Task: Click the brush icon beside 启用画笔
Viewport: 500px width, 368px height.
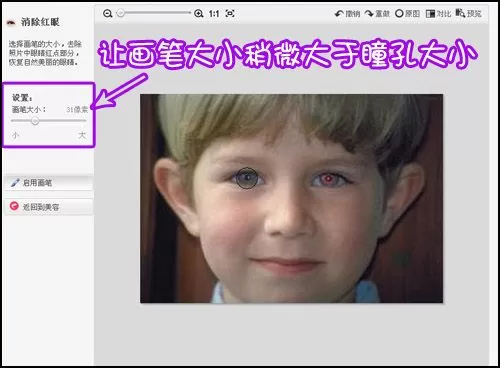Action: point(15,182)
